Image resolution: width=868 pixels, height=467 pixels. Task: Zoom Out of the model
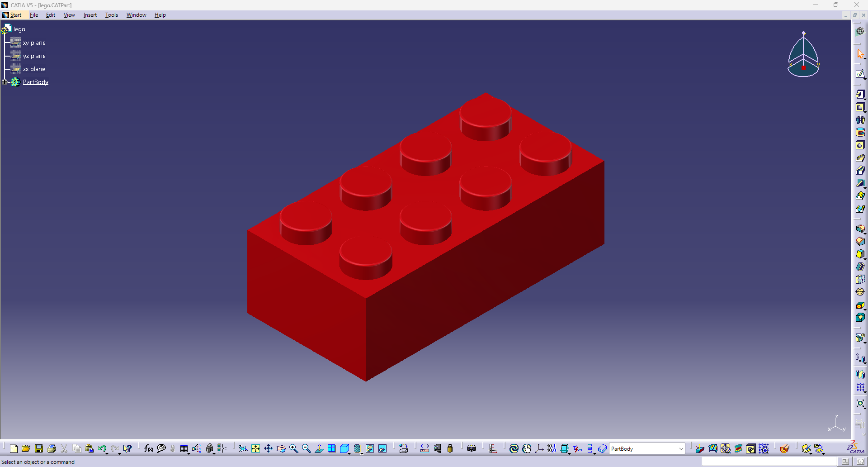306,448
